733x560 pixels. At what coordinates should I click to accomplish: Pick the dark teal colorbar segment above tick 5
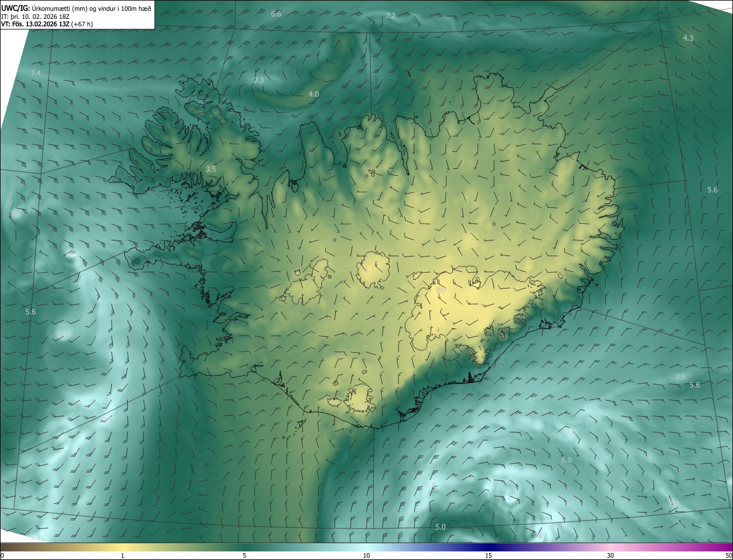pos(245,547)
